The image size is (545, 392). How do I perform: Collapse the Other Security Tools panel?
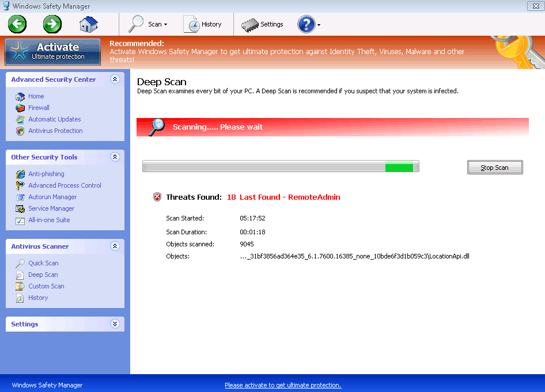(x=115, y=157)
